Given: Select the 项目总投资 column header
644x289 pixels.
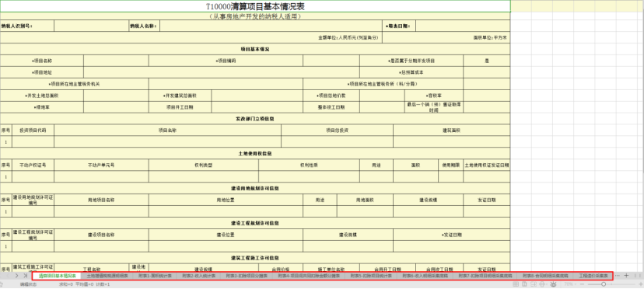Looking at the screenshot, I should click(x=338, y=131).
